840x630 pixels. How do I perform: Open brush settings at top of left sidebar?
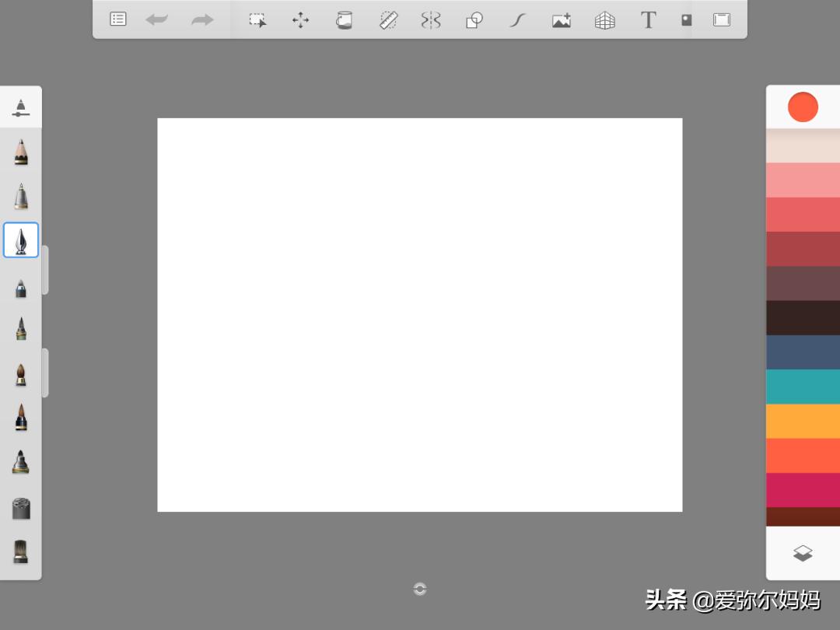coord(21,107)
